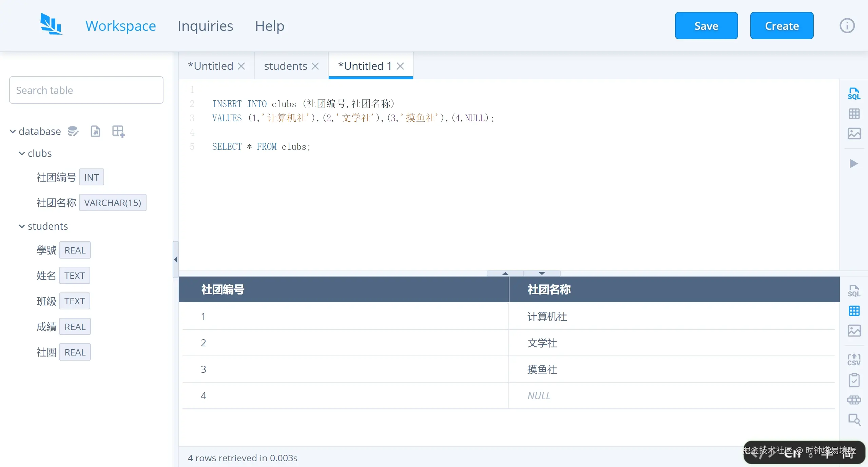This screenshot has width=868, height=467.
Task: Collapse the clubs table in the sidebar
Action: pos(22,154)
